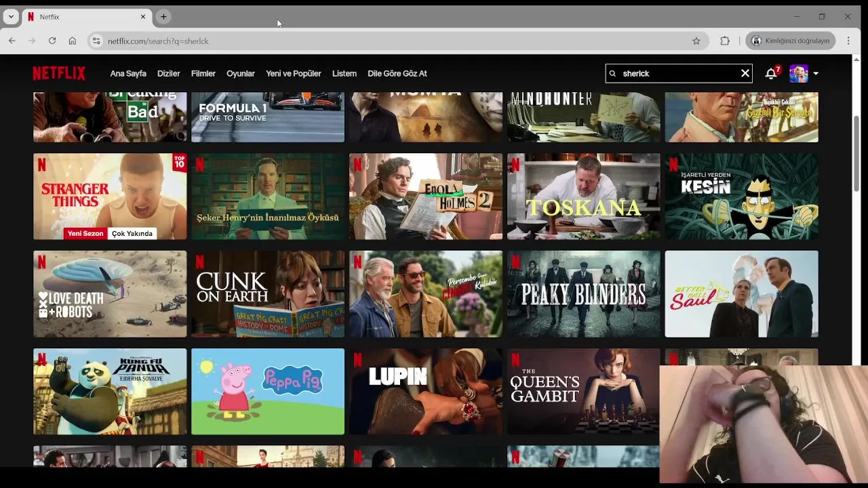The height and width of the screenshot is (488, 868).
Task: Open Listem page
Action: [344, 73]
